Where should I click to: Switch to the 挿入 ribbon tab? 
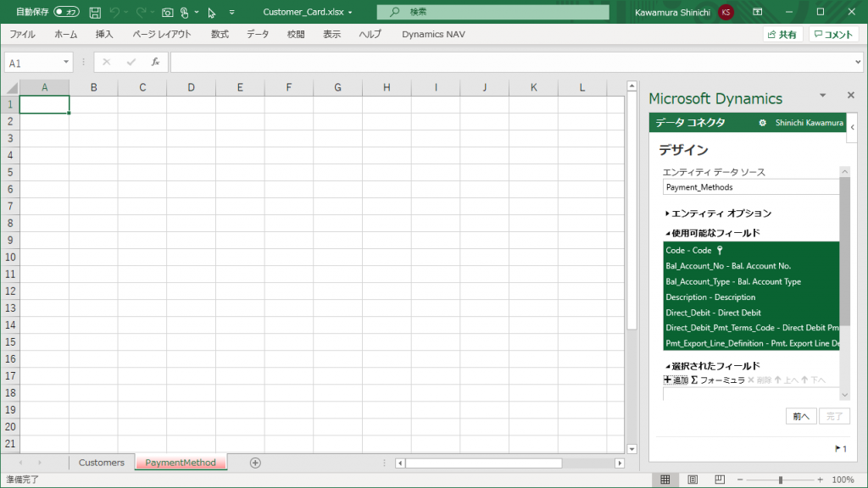tap(104, 34)
